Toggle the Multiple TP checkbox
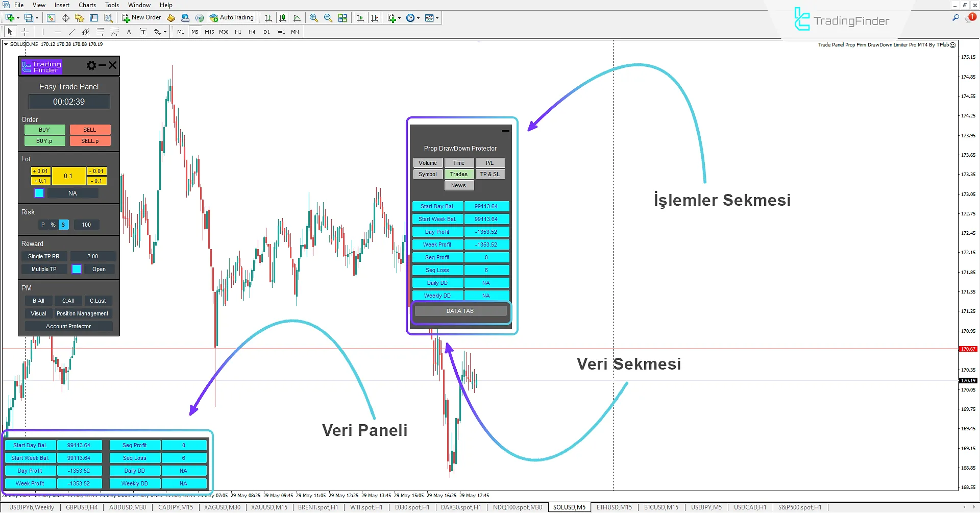980x513 pixels. (76, 269)
